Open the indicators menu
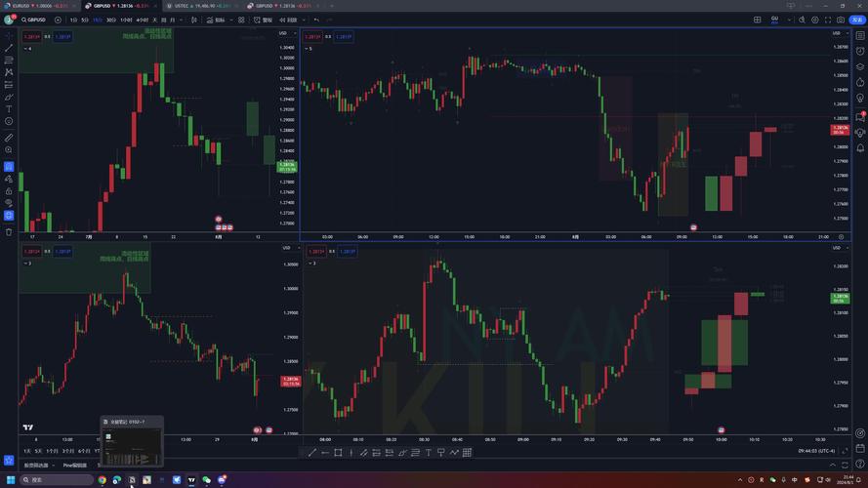 pyautogui.click(x=216, y=20)
